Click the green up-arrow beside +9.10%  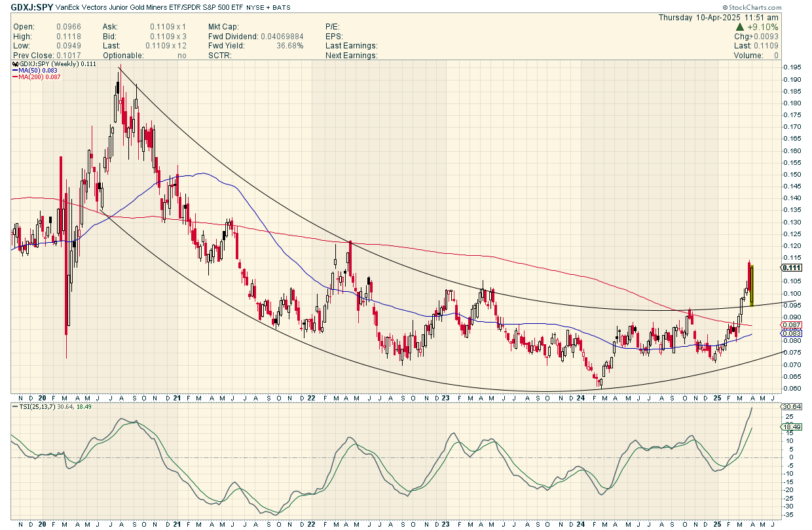[x=741, y=27]
